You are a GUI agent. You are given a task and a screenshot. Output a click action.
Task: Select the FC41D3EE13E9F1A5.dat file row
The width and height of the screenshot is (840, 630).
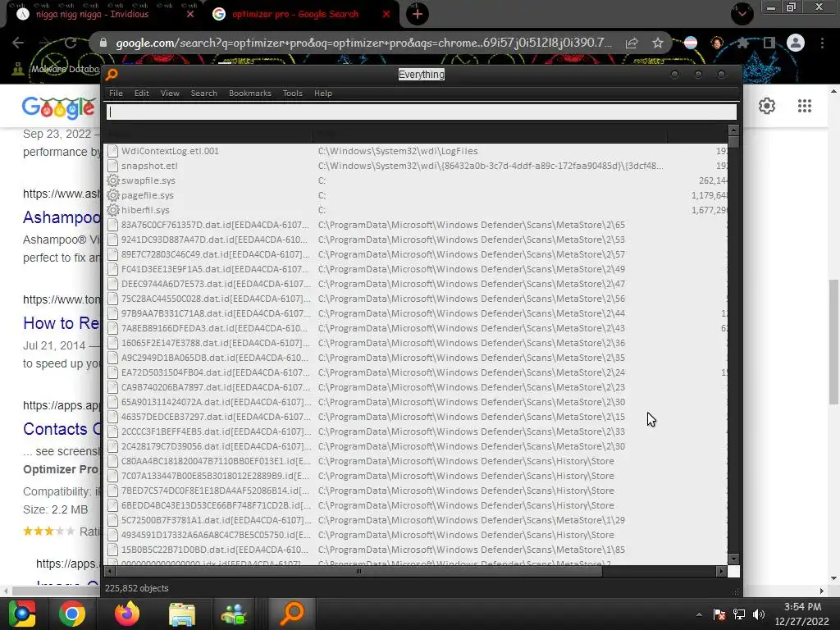point(416,269)
